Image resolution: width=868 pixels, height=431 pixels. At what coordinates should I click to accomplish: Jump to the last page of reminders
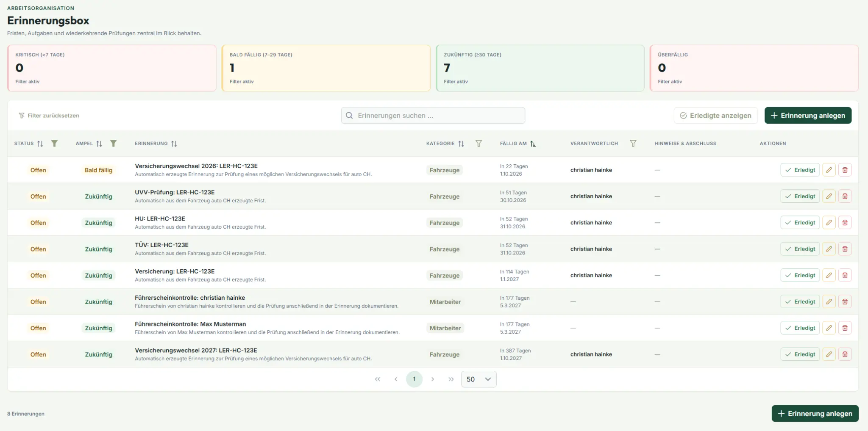coord(451,379)
